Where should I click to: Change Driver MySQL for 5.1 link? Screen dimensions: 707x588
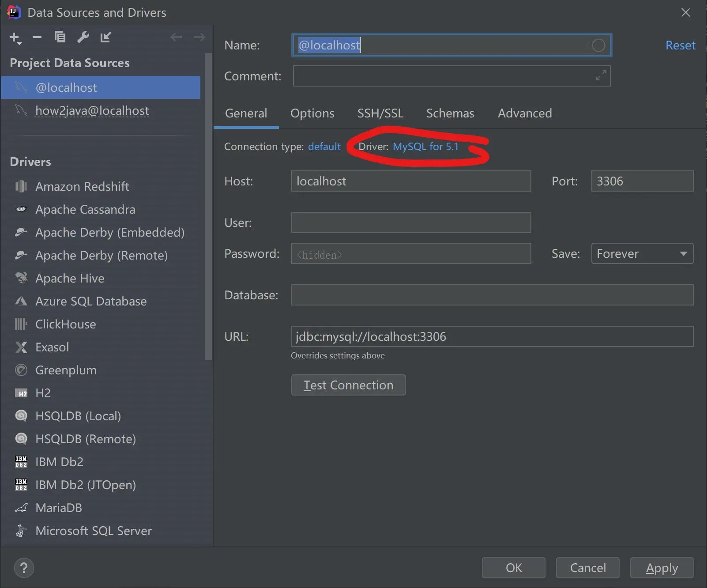tap(425, 147)
